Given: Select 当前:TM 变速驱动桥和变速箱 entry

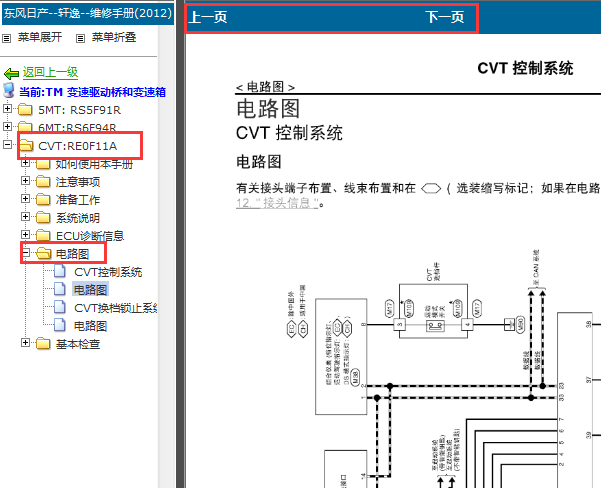Looking at the screenshot, I should pos(92,92).
